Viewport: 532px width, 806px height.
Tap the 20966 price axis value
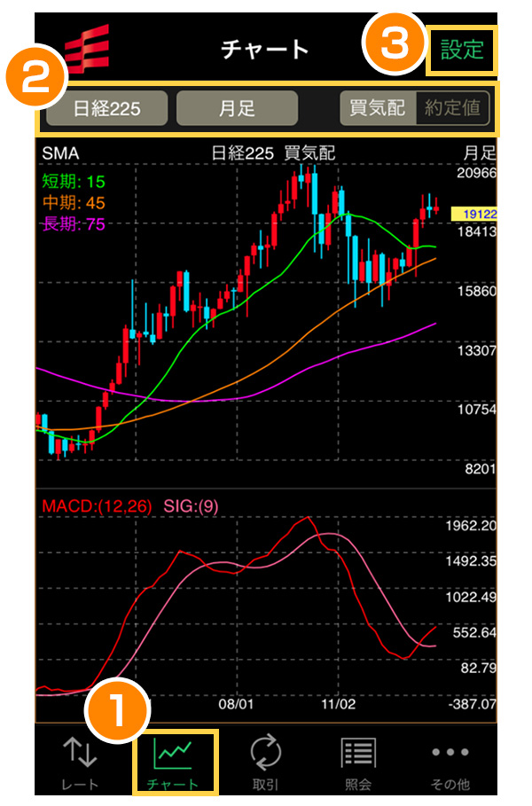click(476, 173)
